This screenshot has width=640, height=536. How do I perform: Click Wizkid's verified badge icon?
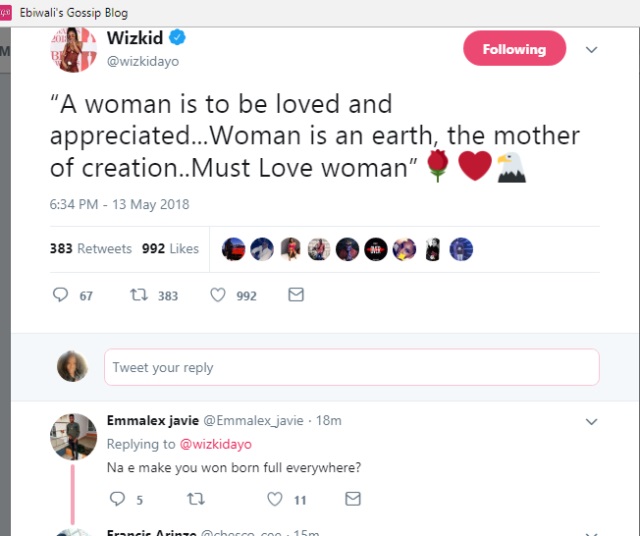point(177,39)
